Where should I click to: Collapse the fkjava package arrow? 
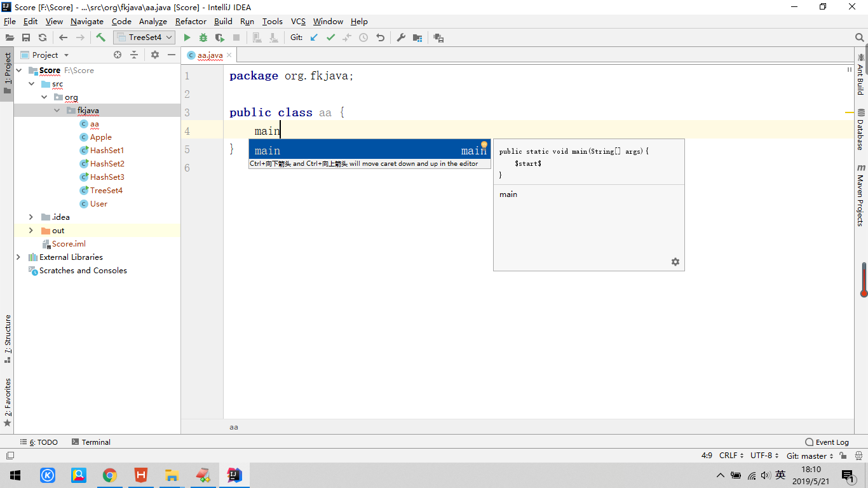[x=57, y=111]
